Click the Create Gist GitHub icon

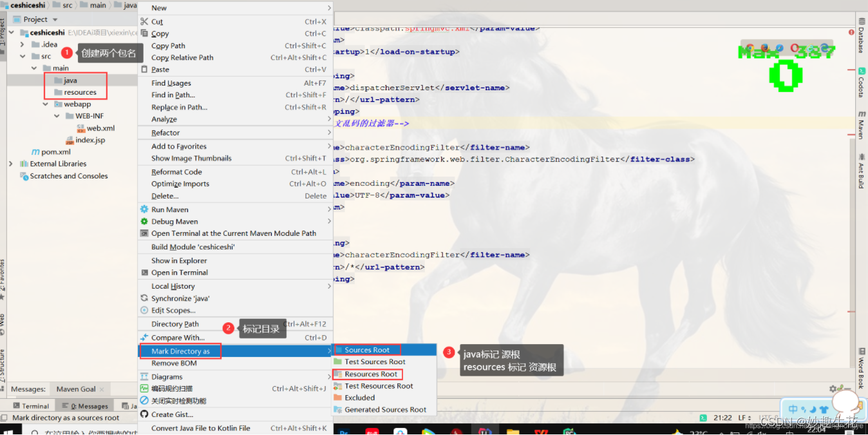pyautogui.click(x=144, y=414)
